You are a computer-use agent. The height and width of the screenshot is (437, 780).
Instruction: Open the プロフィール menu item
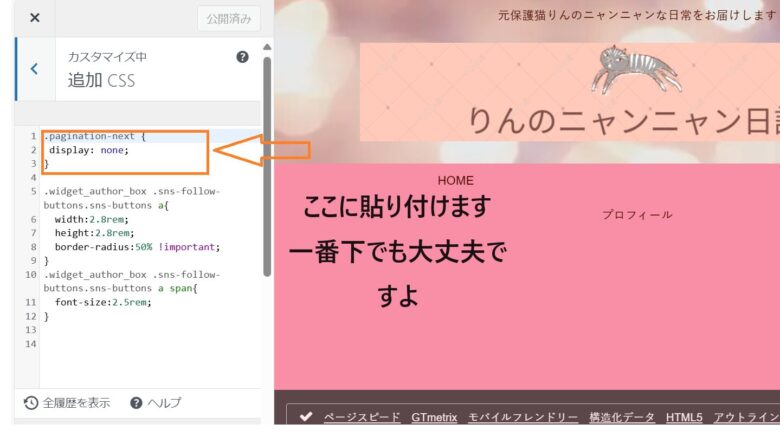click(637, 214)
